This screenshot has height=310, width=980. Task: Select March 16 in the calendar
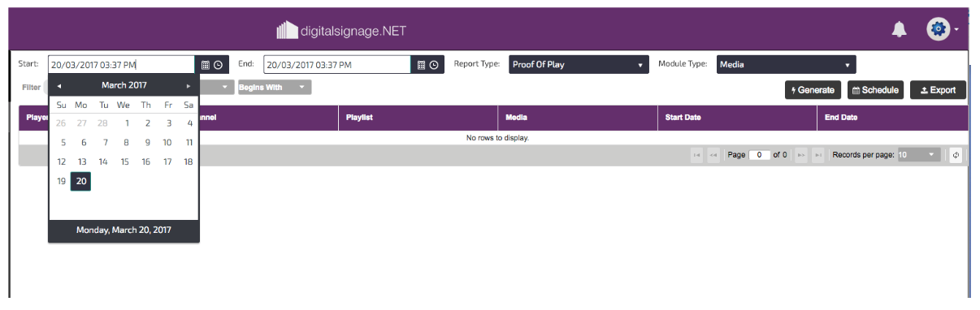coord(145,162)
